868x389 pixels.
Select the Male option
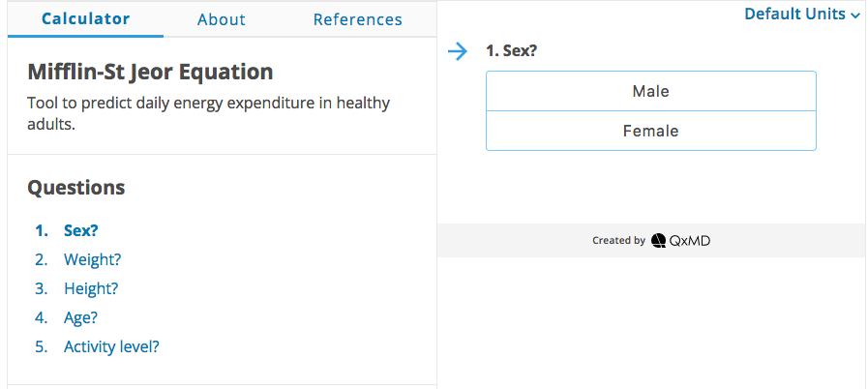tap(651, 91)
